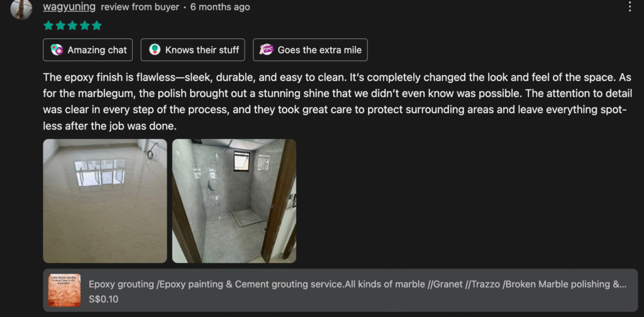Screen dimensions: 644x317
Task: Click wagyuning's profile avatar
Action: 21,9
